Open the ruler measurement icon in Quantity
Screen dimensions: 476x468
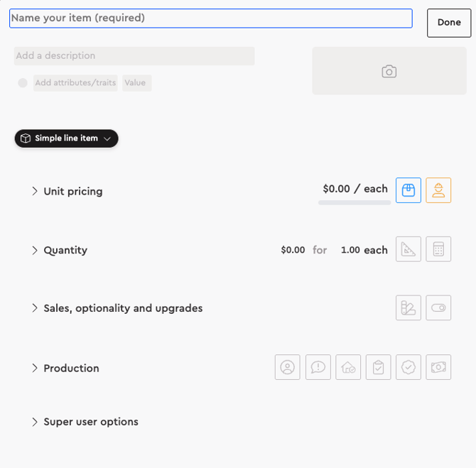(x=409, y=249)
